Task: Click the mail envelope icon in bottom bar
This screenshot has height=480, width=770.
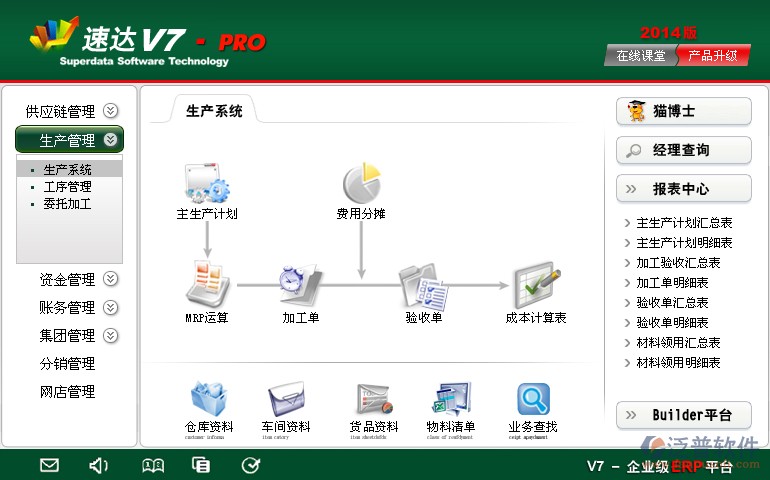Action: coord(50,465)
